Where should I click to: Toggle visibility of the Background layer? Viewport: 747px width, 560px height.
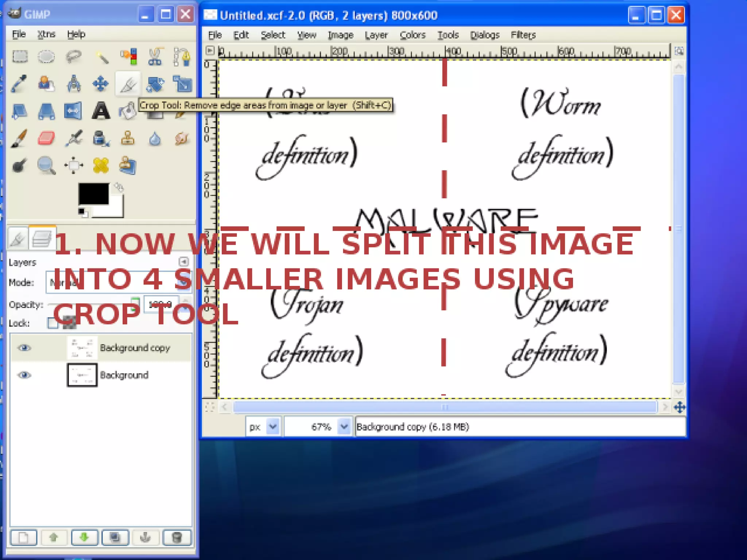[24, 375]
